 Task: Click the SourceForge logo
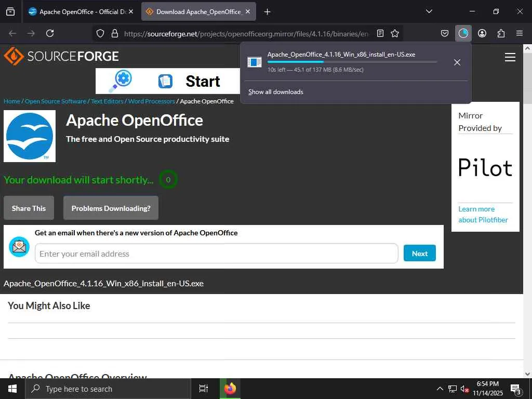coord(61,56)
